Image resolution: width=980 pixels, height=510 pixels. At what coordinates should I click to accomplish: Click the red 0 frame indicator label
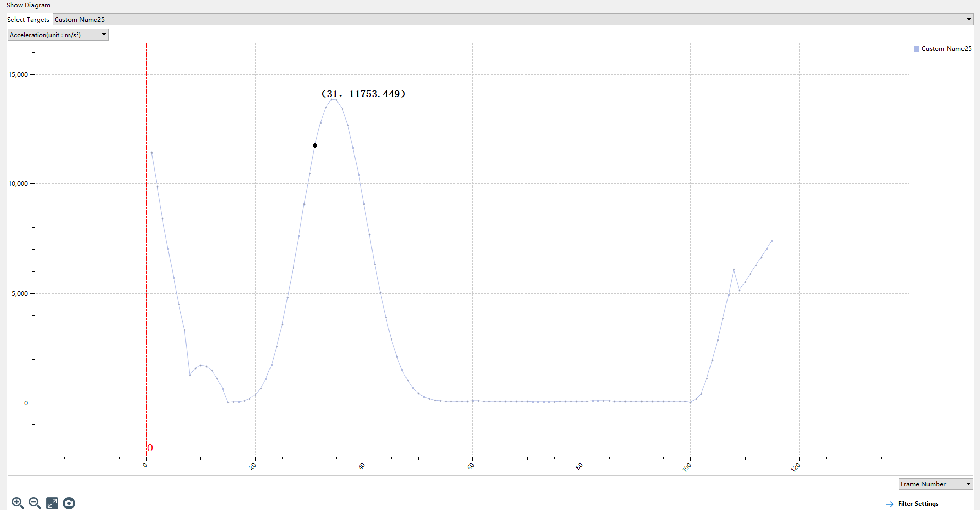click(150, 448)
